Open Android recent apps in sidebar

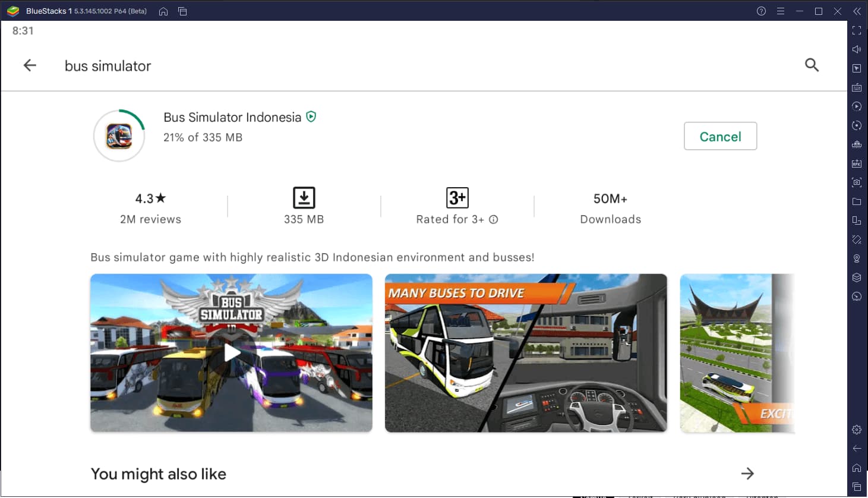point(857,487)
